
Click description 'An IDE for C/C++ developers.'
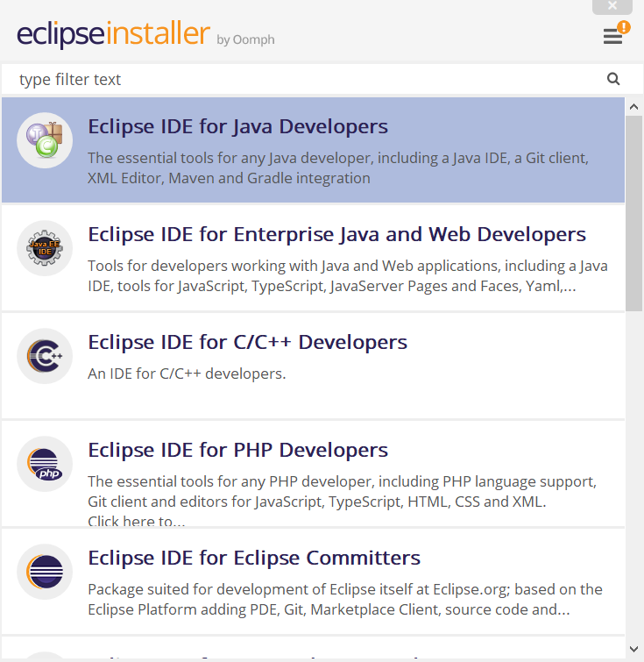pos(187,374)
